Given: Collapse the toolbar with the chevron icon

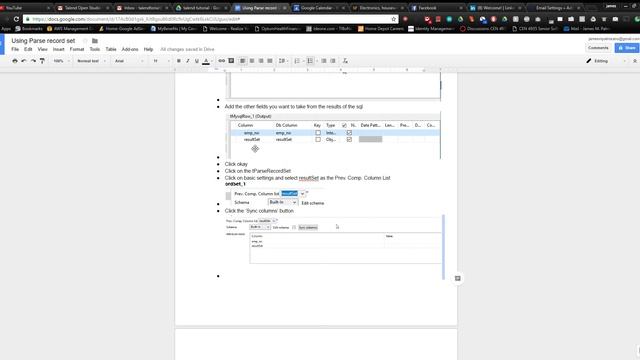Looking at the screenshot, I should click(635, 61).
